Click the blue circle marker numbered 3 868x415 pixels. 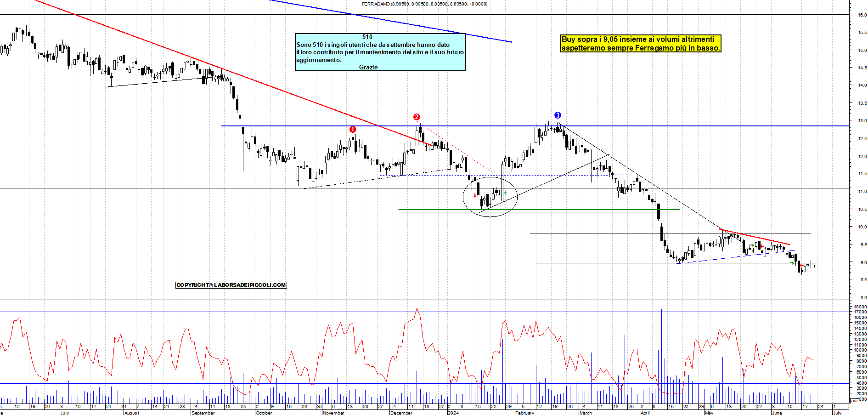click(x=558, y=115)
